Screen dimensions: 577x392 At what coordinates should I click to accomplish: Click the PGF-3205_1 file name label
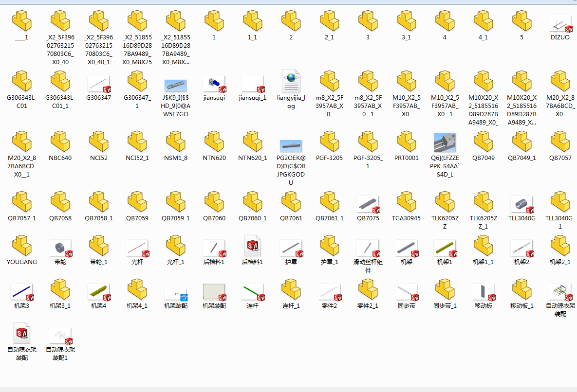368,162
